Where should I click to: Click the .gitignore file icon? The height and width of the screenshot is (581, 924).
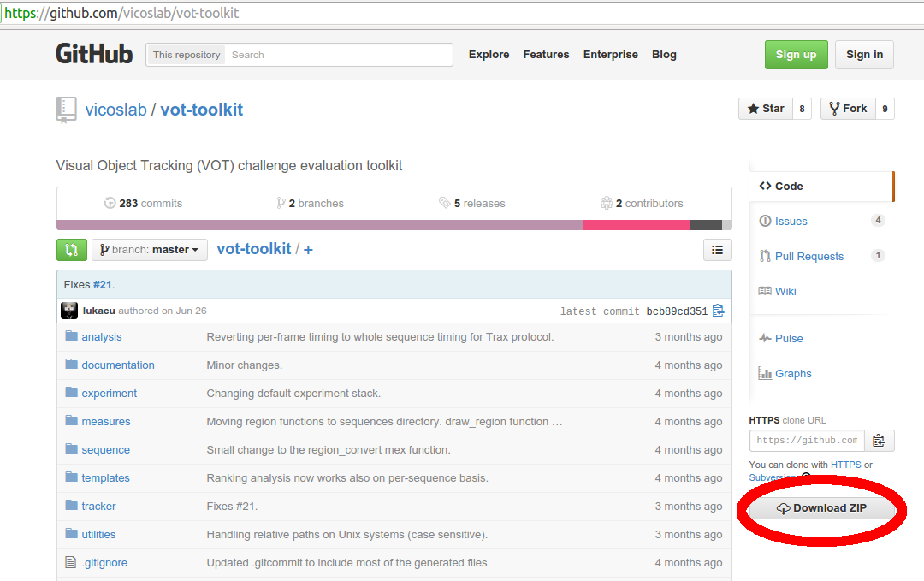[71, 562]
